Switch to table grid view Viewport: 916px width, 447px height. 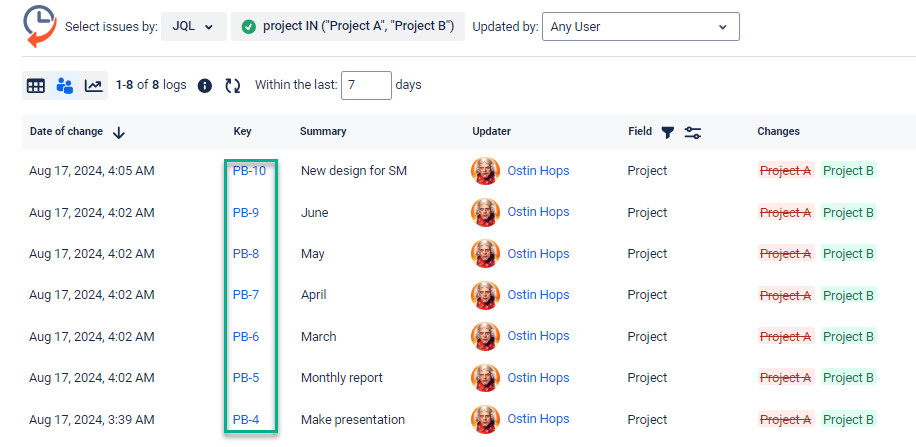click(x=36, y=86)
